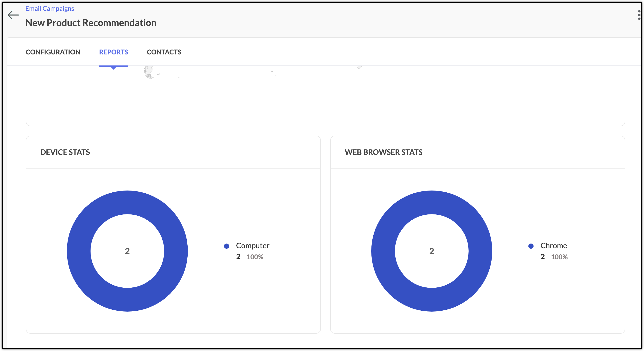The image size is (644, 351).
Task: Click the 100% value under Chrome
Action: 560,257
